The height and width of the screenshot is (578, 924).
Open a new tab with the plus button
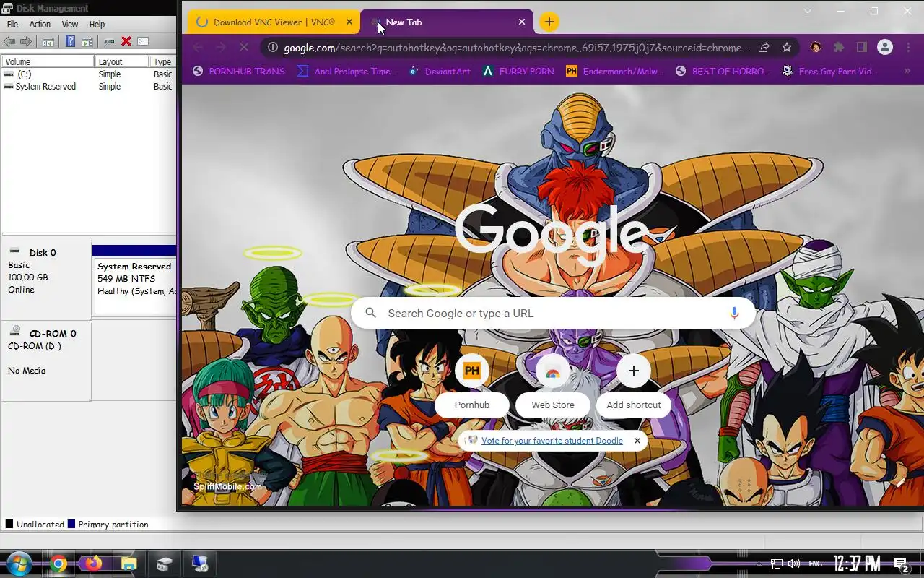coord(549,22)
